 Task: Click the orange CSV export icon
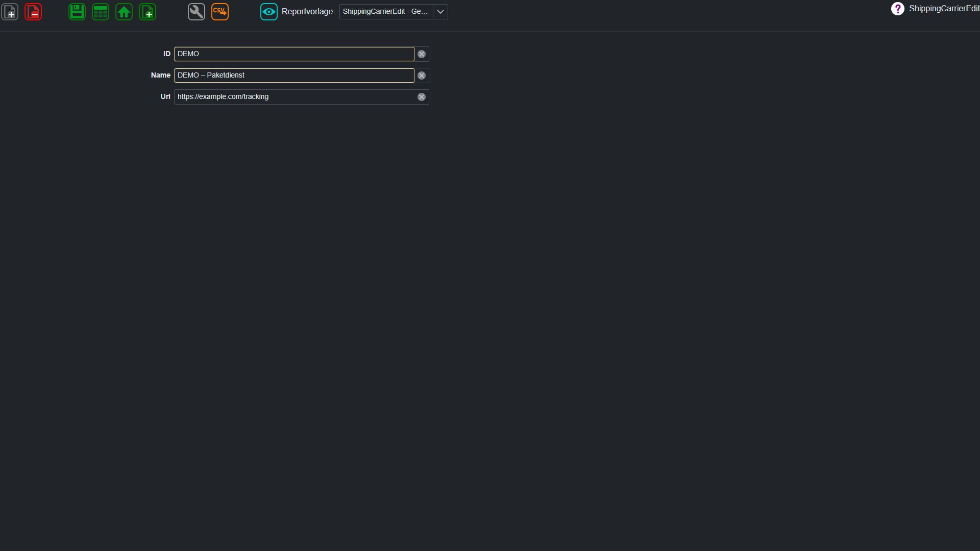(220, 12)
